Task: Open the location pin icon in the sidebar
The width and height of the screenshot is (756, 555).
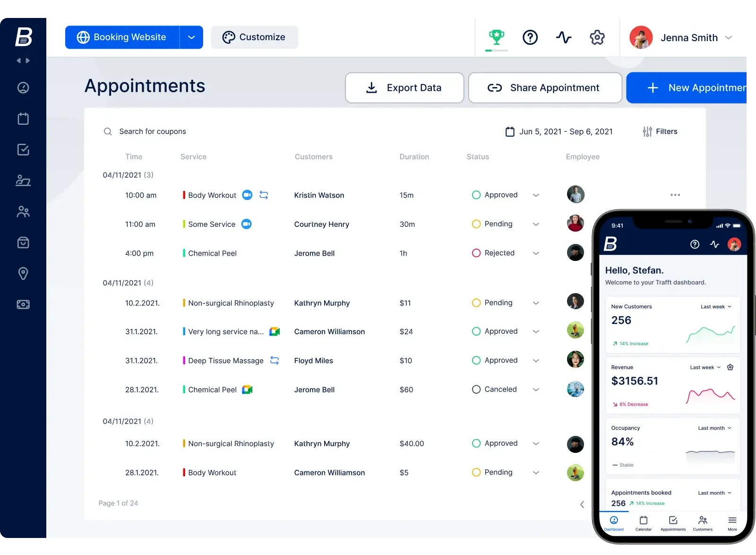Action: pyautogui.click(x=23, y=273)
